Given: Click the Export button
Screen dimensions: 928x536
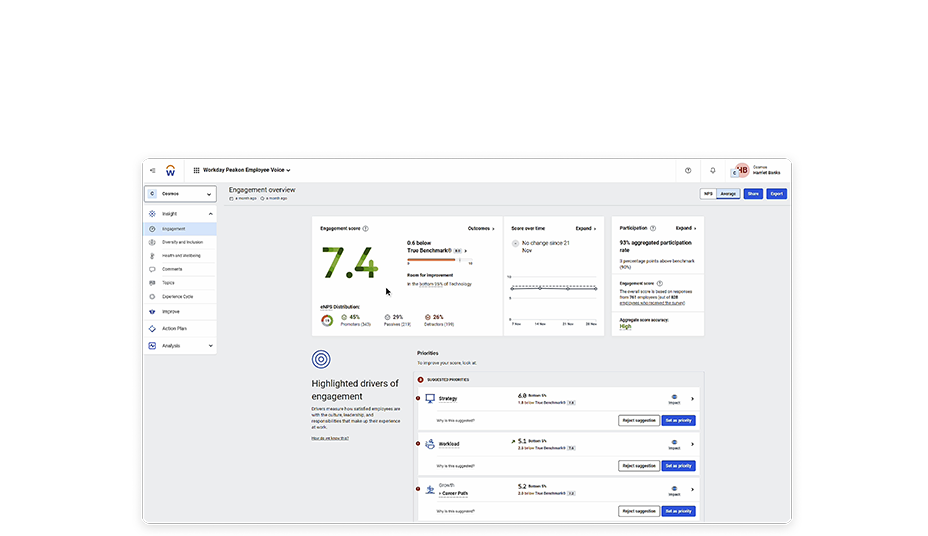Looking at the screenshot, I should tap(777, 193).
